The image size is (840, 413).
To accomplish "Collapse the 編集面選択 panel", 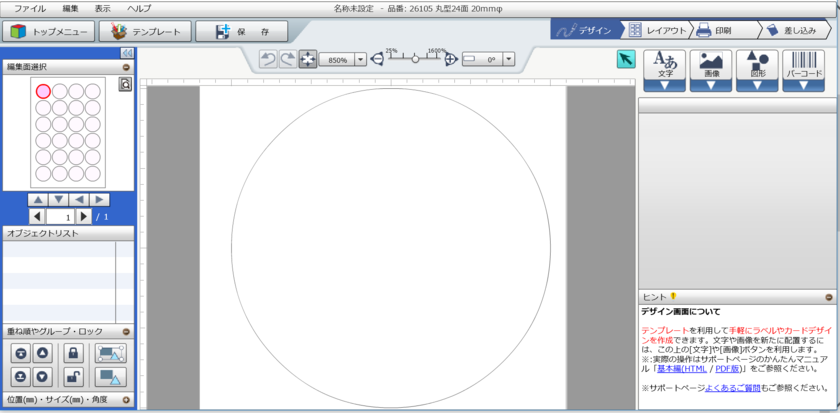I will pyautogui.click(x=126, y=67).
